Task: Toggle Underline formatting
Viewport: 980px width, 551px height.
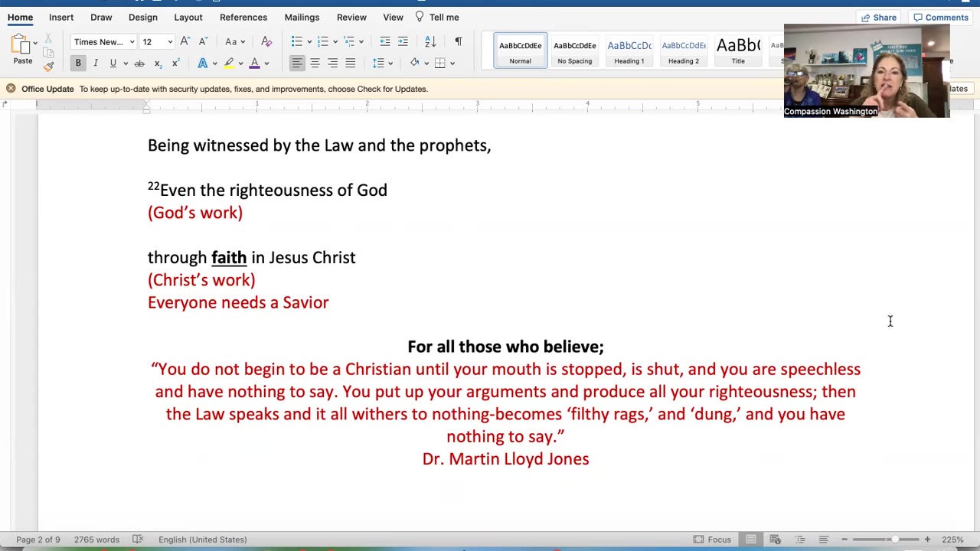Action: tap(113, 63)
